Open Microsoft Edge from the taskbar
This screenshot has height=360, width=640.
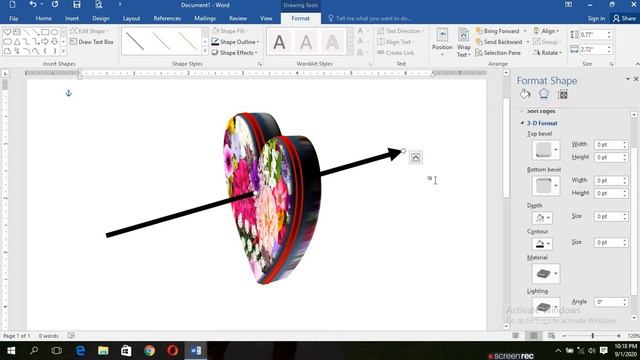click(80, 351)
